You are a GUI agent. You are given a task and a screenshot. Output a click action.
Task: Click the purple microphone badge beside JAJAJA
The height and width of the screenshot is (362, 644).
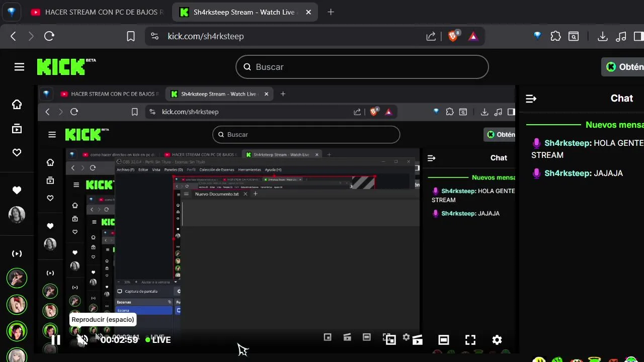click(536, 173)
